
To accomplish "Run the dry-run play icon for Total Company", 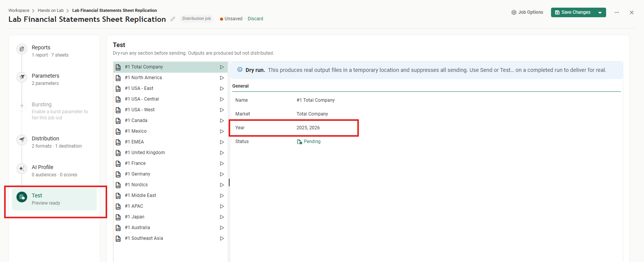I will [222, 67].
